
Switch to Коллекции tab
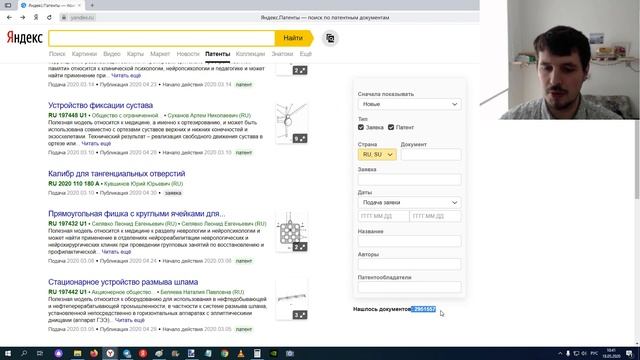click(x=250, y=54)
